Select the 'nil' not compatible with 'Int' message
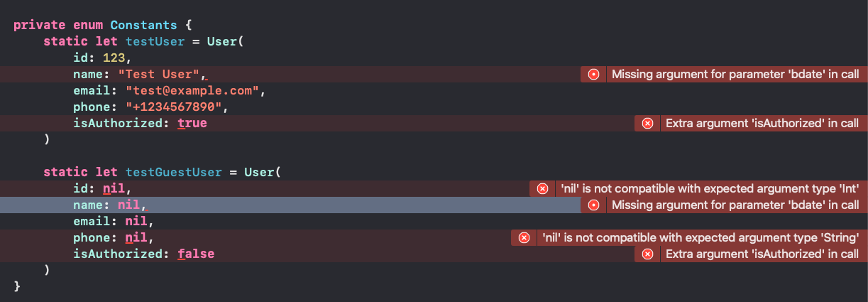The width and height of the screenshot is (868, 302). coord(709,189)
